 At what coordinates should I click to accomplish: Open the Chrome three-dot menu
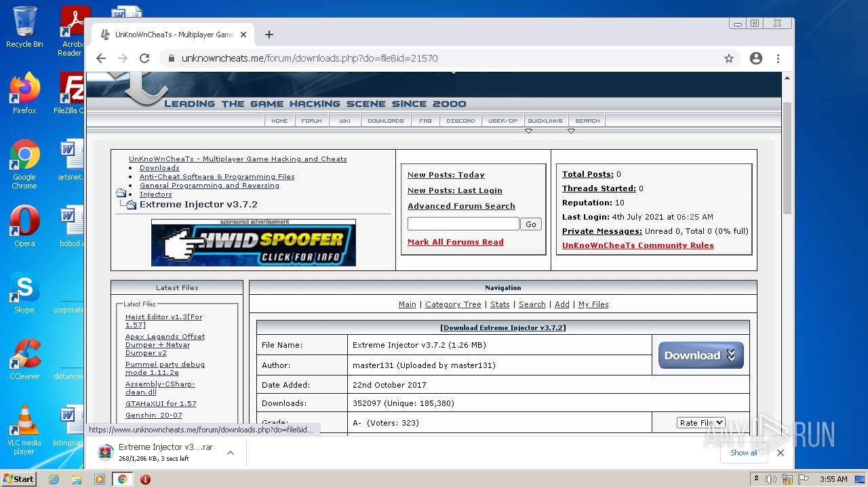click(x=778, y=58)
